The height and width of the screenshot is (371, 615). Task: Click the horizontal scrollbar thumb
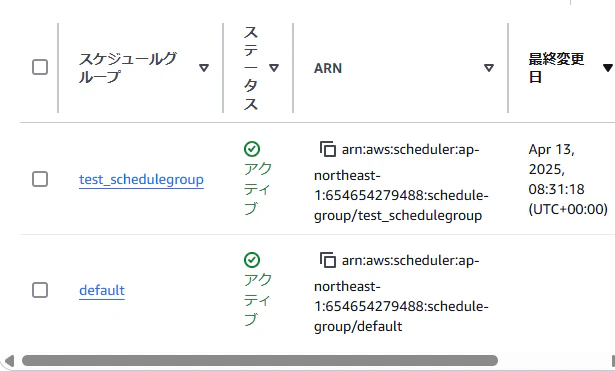(260, 360)
